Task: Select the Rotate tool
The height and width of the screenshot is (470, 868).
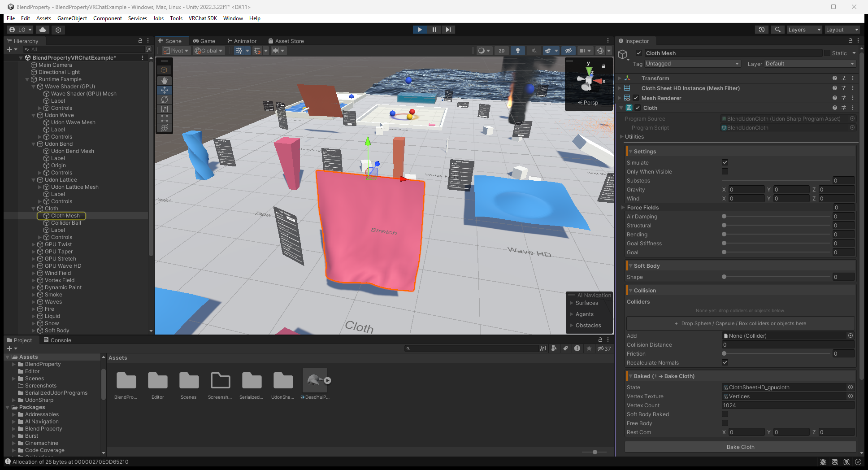Action: pos(165,100)
